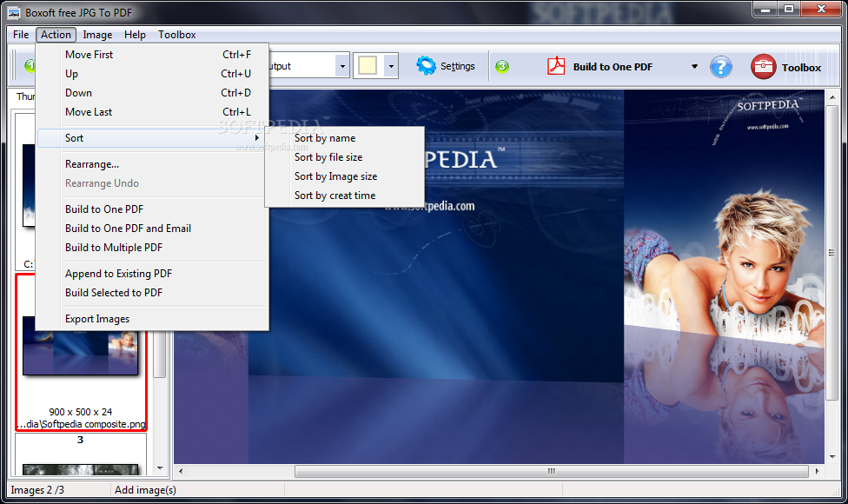The width and height of the screenshot is (848, 504).
Task: Click the app icon in title bar
Action: [x=14, y=12]
